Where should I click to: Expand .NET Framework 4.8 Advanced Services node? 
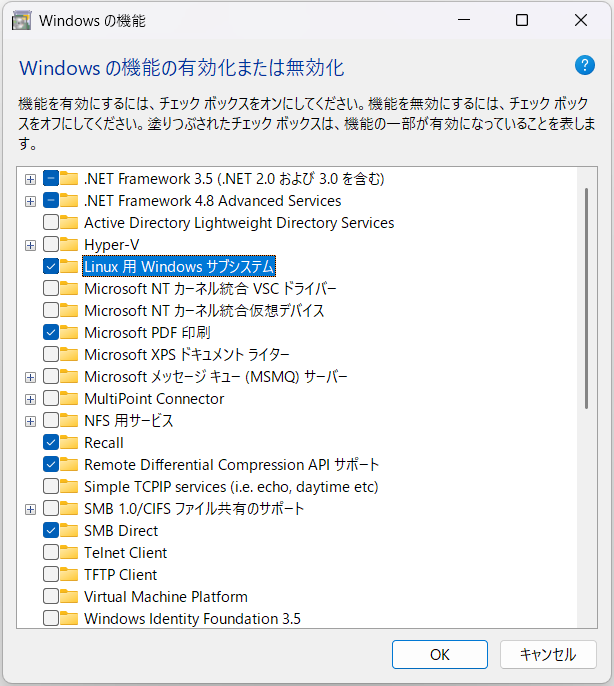coord(30,201)
